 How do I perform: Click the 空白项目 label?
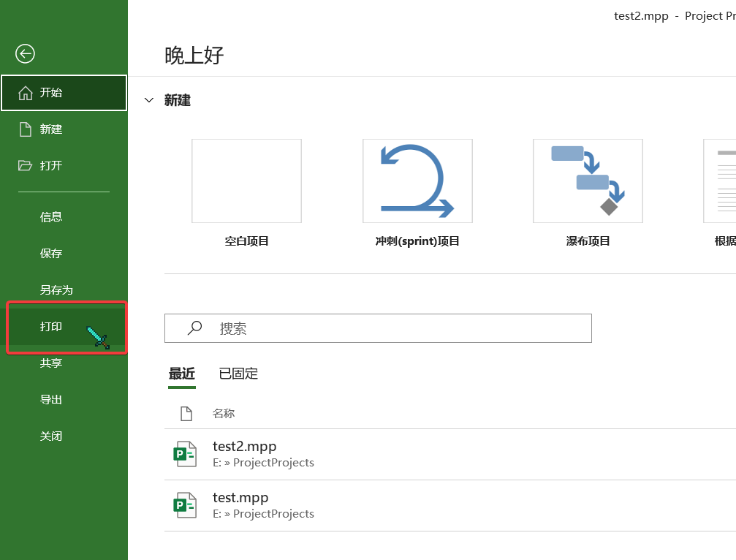(x=246, y=241)
